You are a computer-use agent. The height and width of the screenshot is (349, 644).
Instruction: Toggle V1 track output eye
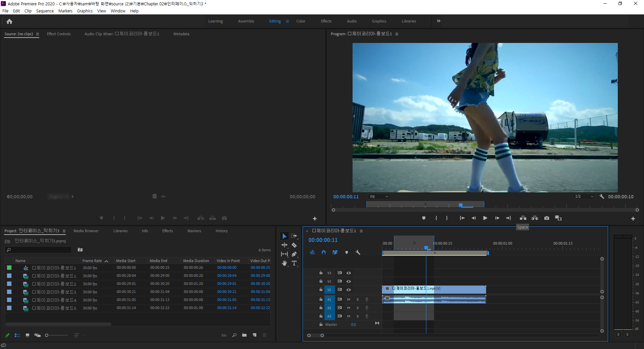[x=349, y=290]
